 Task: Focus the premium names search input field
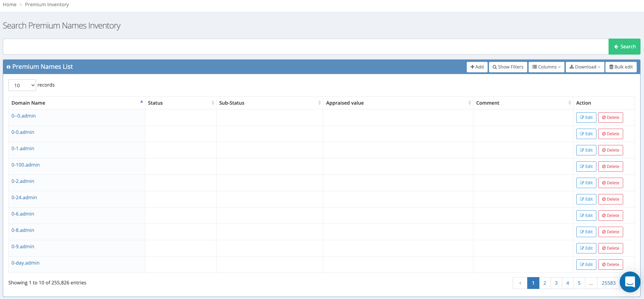point(305,47)
